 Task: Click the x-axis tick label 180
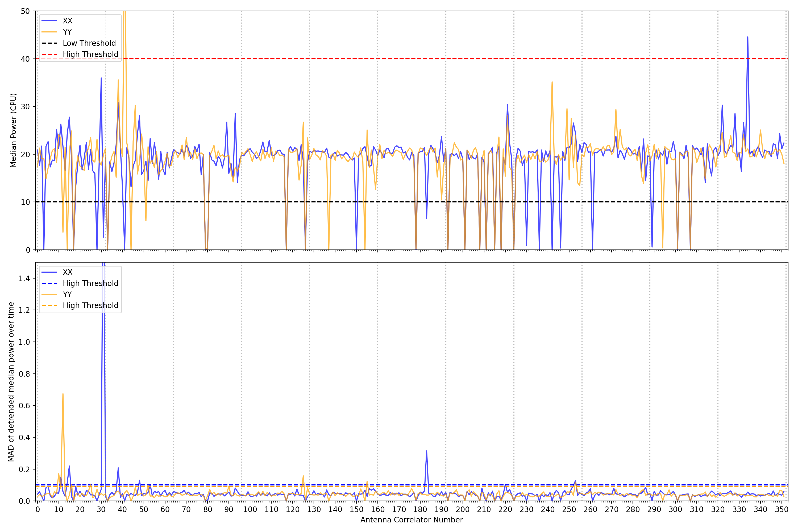[420, 509]
